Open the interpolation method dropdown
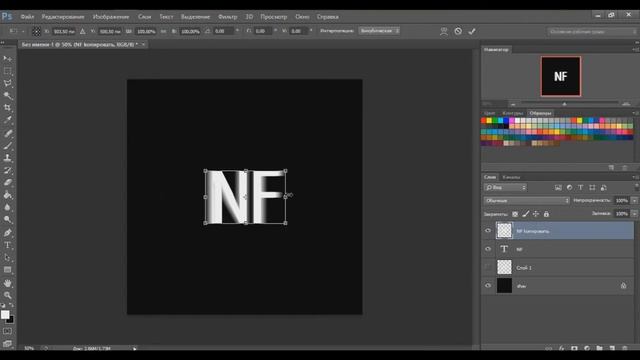The image size is (640, 360). (x=379, y=31)
